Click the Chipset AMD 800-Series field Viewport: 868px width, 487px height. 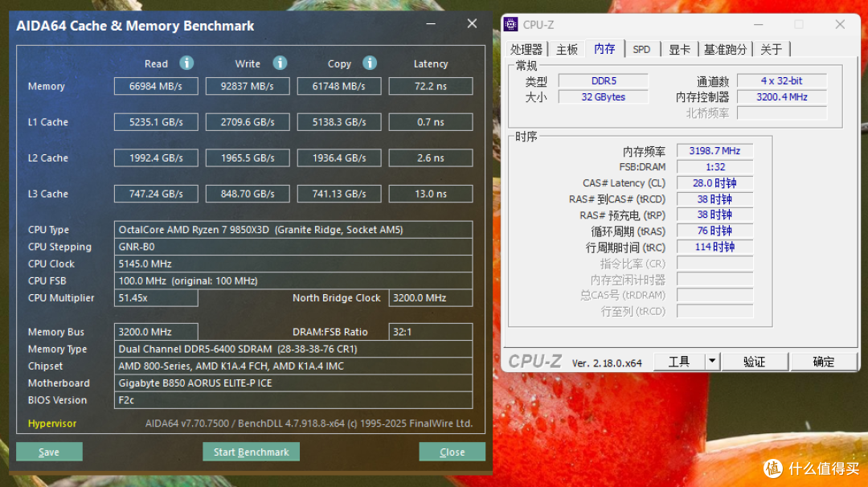[293, 366]
